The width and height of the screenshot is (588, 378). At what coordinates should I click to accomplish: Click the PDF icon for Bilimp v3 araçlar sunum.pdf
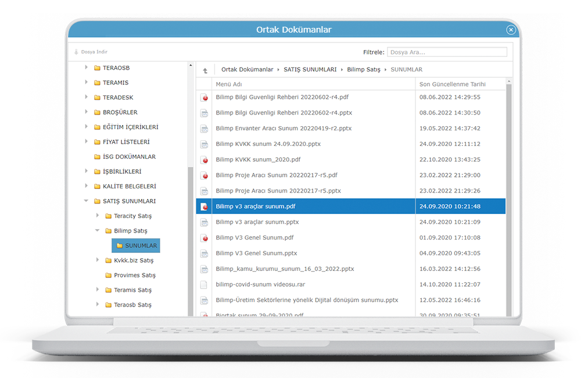[x=205, y=207]
